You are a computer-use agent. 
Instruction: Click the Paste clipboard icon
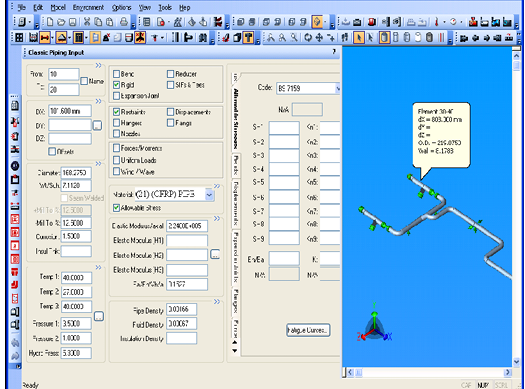click(109, 22)
